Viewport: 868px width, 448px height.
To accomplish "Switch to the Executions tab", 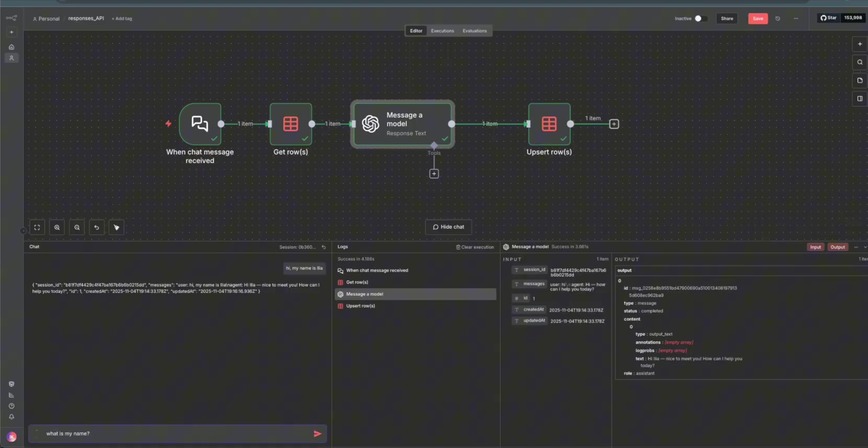I will pyautogui.click(x=442, y=31).
